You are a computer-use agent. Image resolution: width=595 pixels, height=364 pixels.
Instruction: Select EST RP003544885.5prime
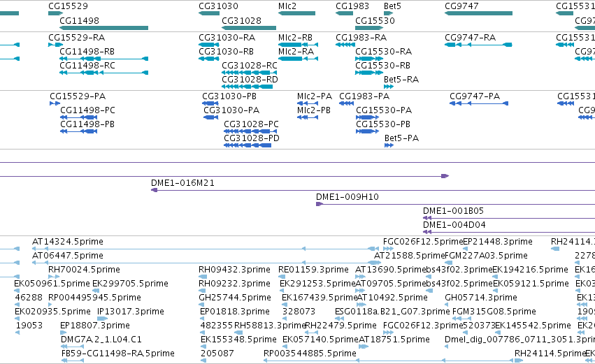tap(310, 354)
